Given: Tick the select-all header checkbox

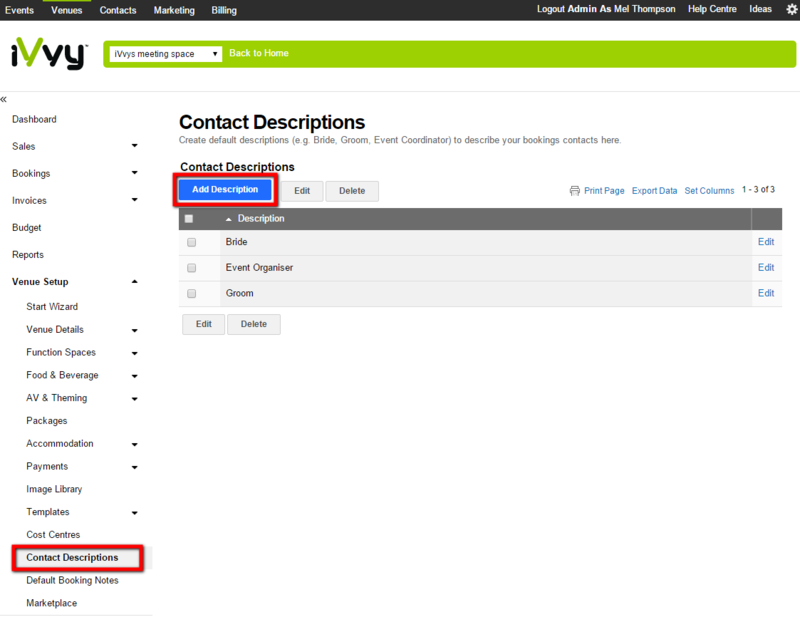Looking at the screenshot, I should [x=189, y=219].
